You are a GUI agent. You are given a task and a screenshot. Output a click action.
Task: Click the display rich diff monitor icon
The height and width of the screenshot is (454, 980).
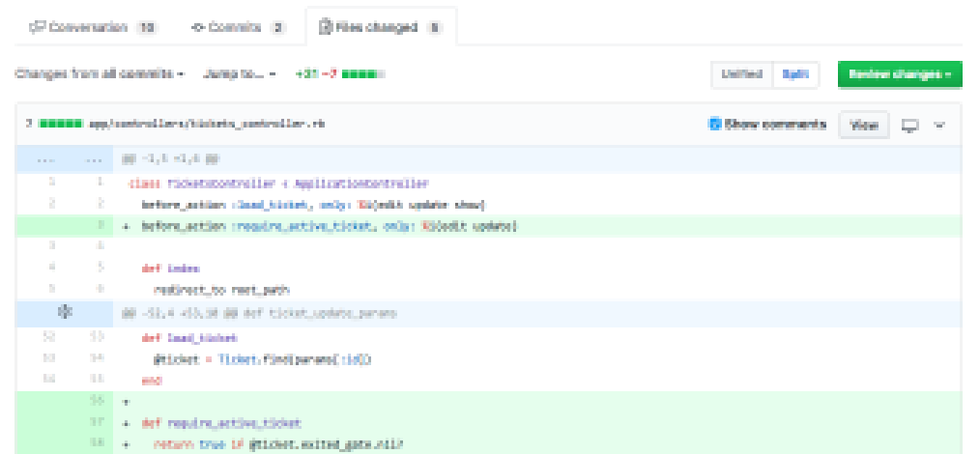click(910, 126)
